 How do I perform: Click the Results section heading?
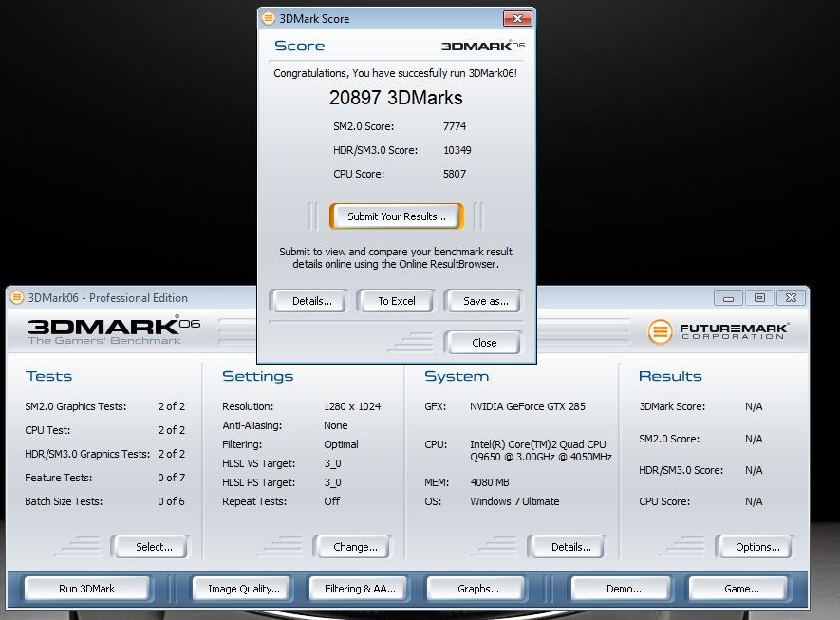pyautogui.click(x=670, y=376)
